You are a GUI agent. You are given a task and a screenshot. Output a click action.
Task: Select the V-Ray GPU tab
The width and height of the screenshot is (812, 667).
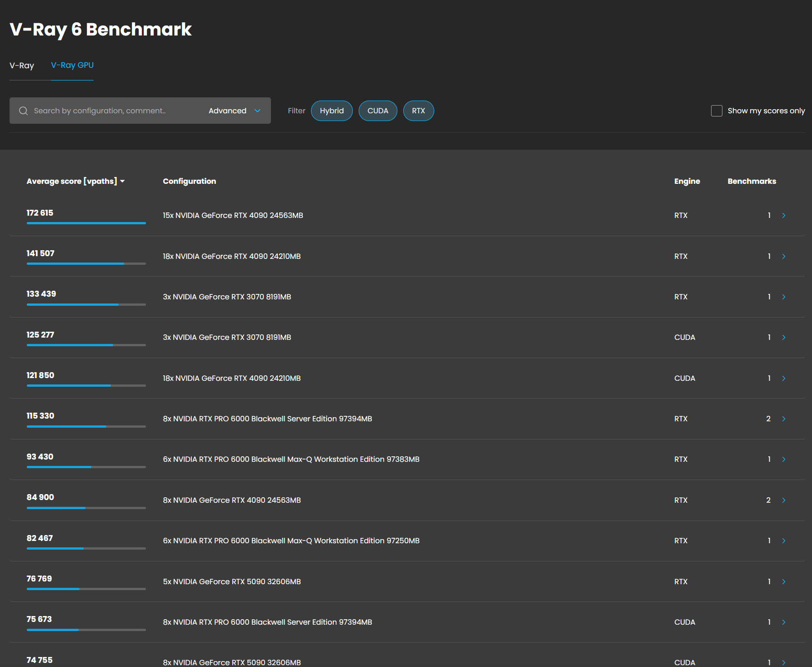[72, 66]
